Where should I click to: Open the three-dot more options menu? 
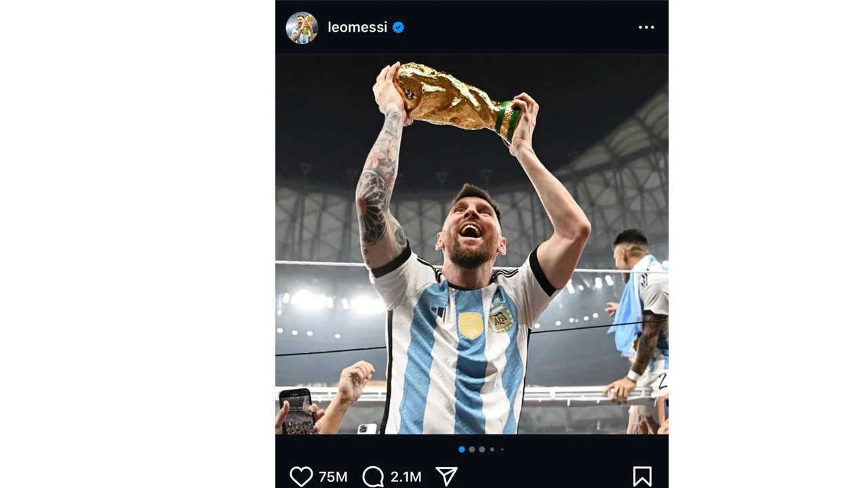(646, 27)
